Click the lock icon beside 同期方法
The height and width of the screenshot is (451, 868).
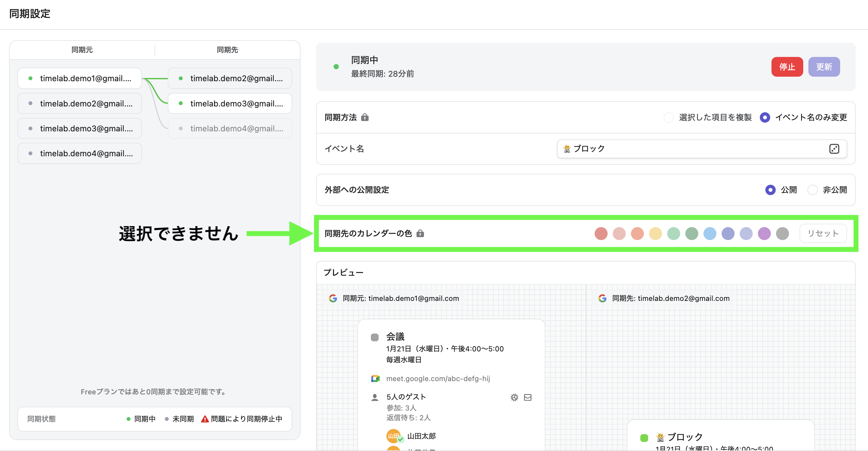coord(365,117)
